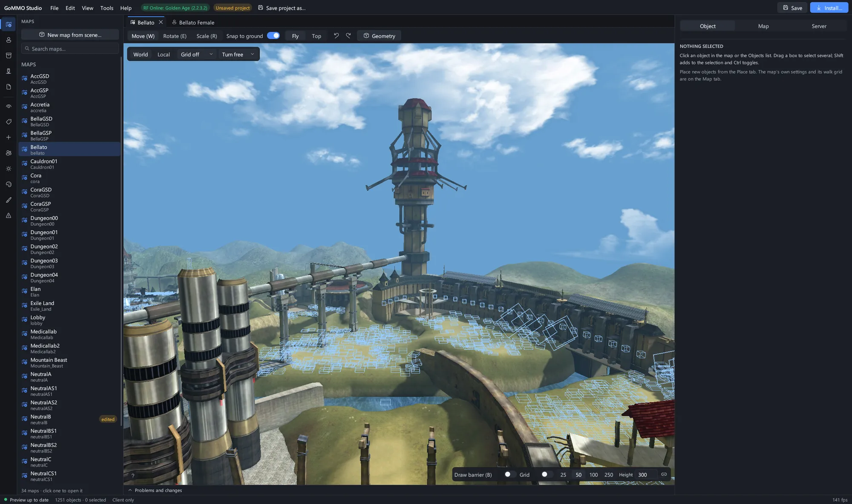Viewport: 852px width, 504px height.
Task: Click the Search maps field
Action: pyautogui.click(x=70, y=49)
